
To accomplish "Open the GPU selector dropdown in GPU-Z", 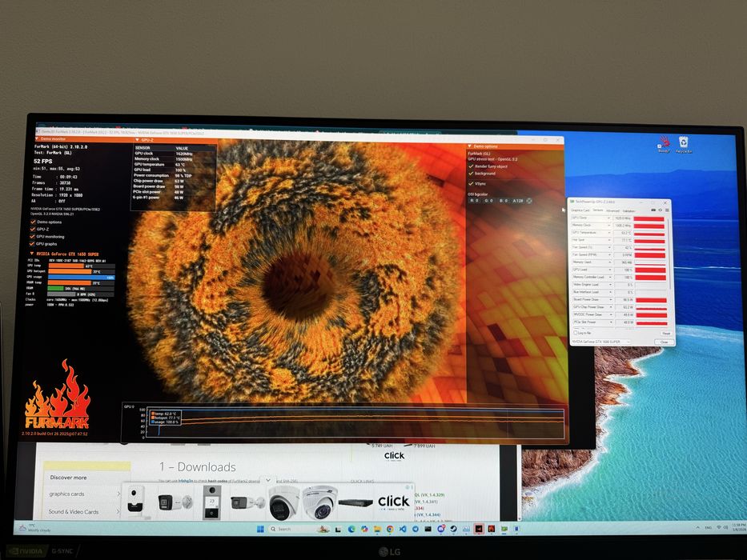I will [x=600, y=342].
